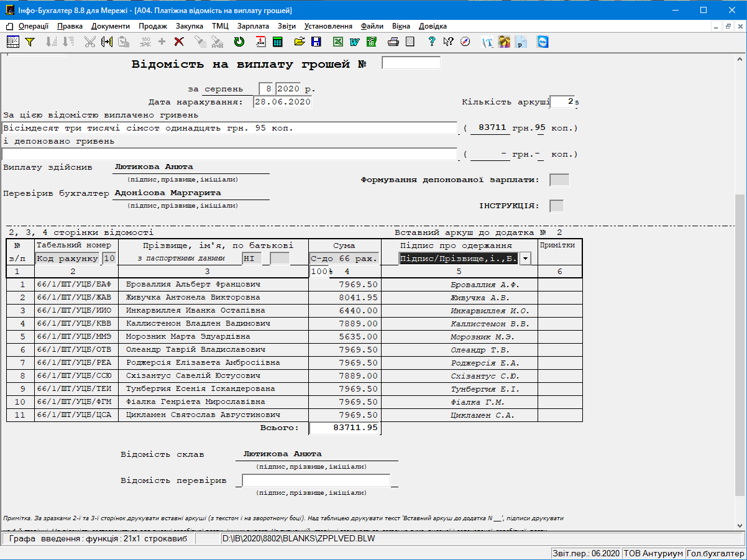
Task: Click the year field 2020
Action: coord(289,88)
